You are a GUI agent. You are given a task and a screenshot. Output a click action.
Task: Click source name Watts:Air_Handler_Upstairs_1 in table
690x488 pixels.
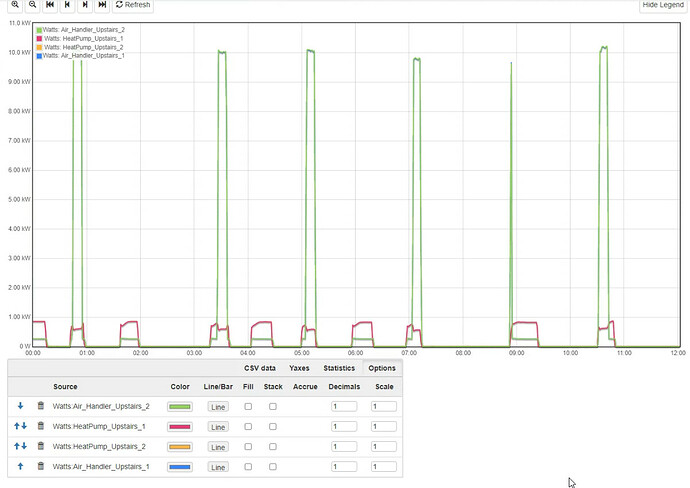tap(101, 466)
